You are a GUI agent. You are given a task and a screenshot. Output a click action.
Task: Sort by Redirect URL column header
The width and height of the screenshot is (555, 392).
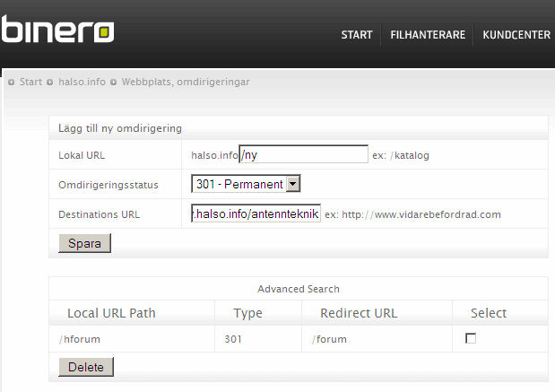point(359,313)
